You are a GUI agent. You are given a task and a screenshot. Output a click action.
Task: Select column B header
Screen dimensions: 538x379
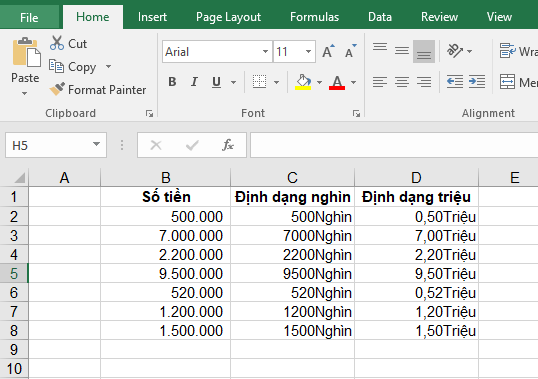click(166, 178)
